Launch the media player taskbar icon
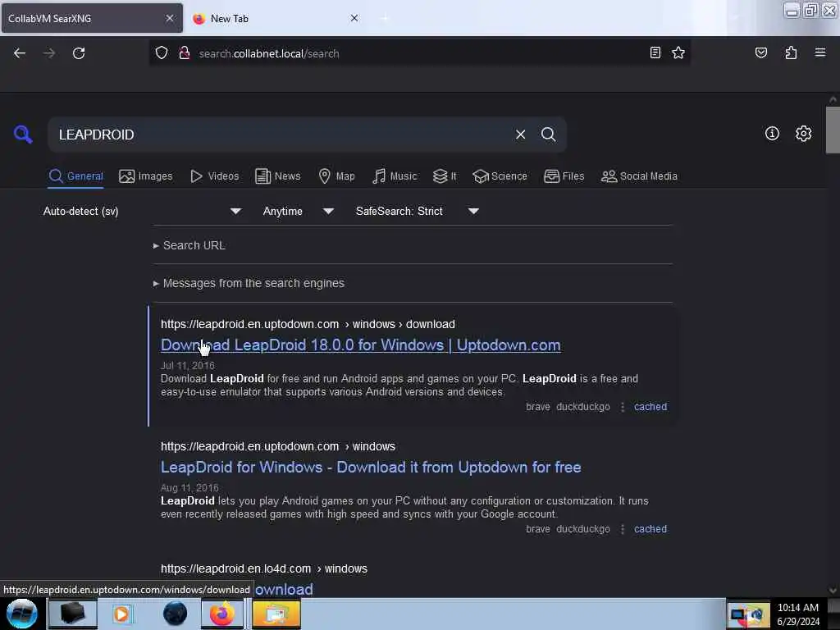The height and width of the screenshot is (630, 840). tap(121, 614)
